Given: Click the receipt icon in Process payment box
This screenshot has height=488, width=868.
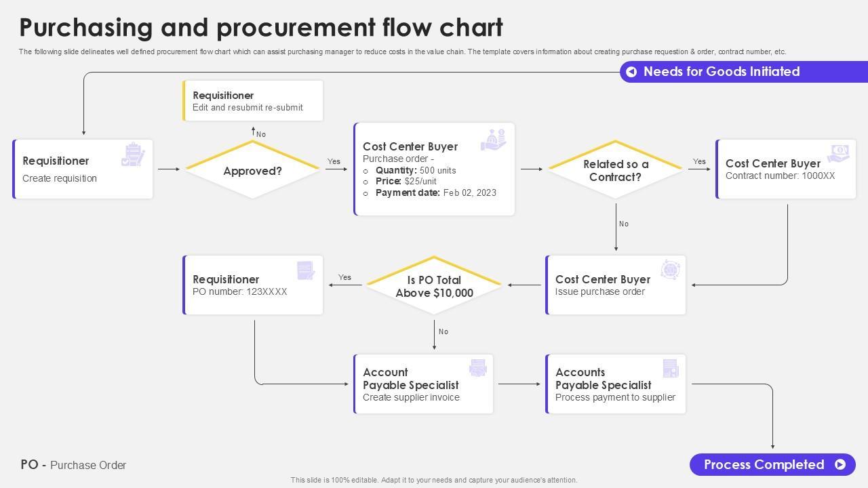Looking at the screenshot, I should click(x=670, y=368).
